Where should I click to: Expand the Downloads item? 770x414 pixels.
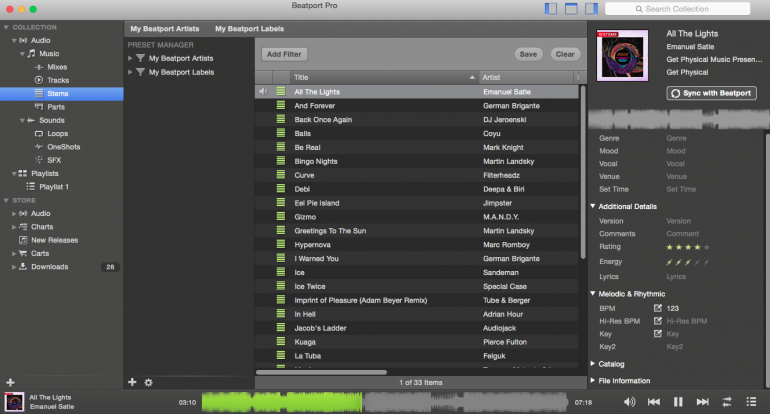[x=14, y=267]
